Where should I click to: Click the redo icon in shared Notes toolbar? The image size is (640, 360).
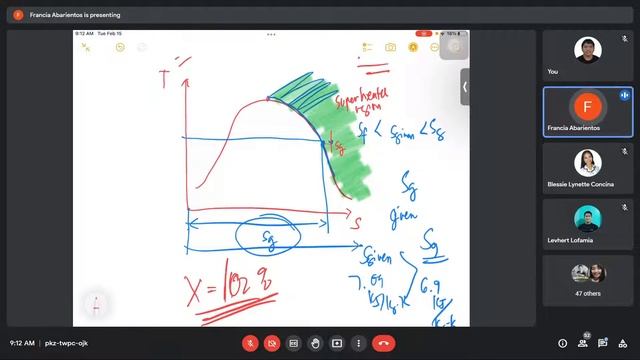click(x=142, y=48)
